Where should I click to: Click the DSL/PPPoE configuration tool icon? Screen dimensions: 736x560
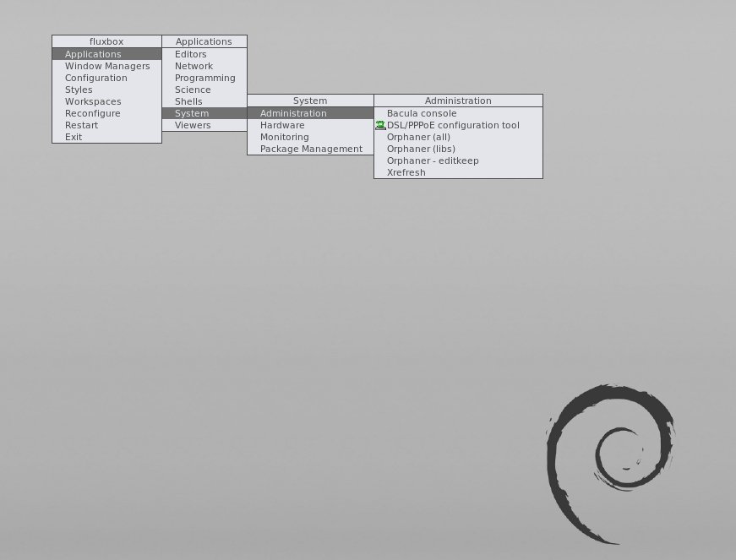coord(380,125)
